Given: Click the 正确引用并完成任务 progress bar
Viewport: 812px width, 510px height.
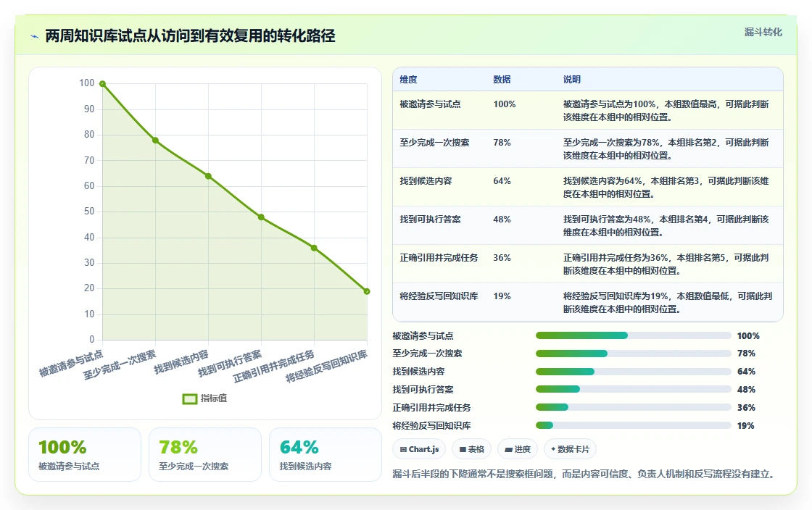Looking at the screenshot, I should (x=634, y=407).
